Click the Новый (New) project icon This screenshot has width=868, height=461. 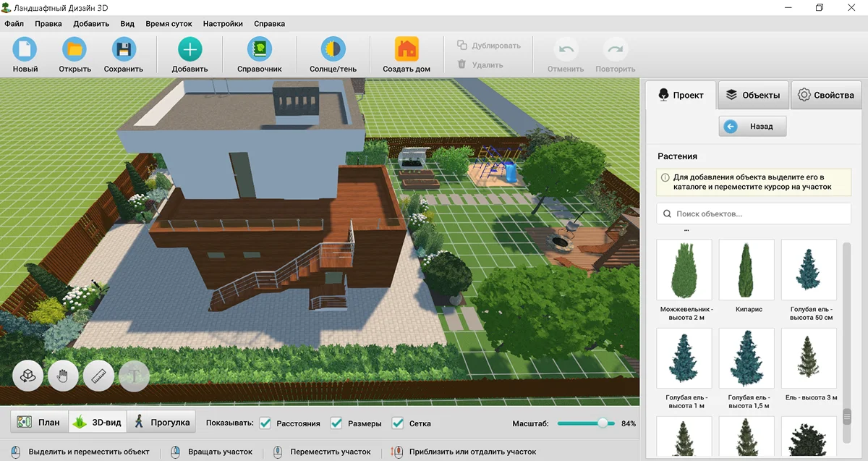tap(25, 50)
